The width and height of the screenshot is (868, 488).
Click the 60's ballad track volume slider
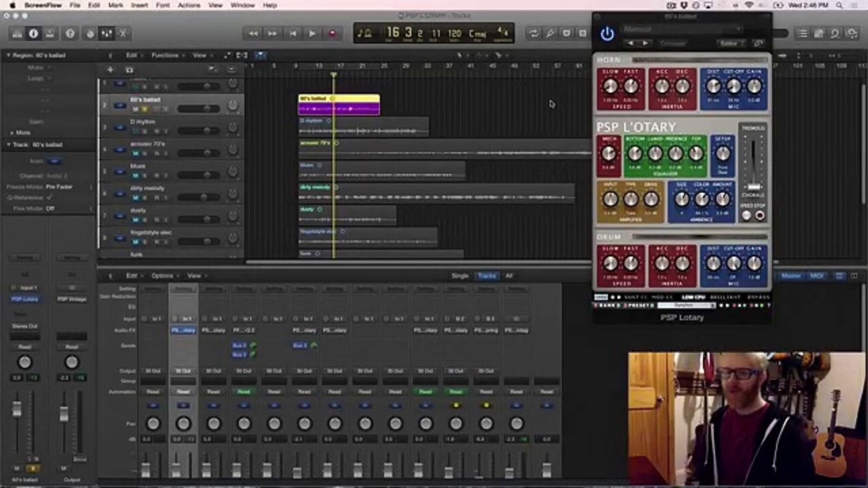(199, 108)
